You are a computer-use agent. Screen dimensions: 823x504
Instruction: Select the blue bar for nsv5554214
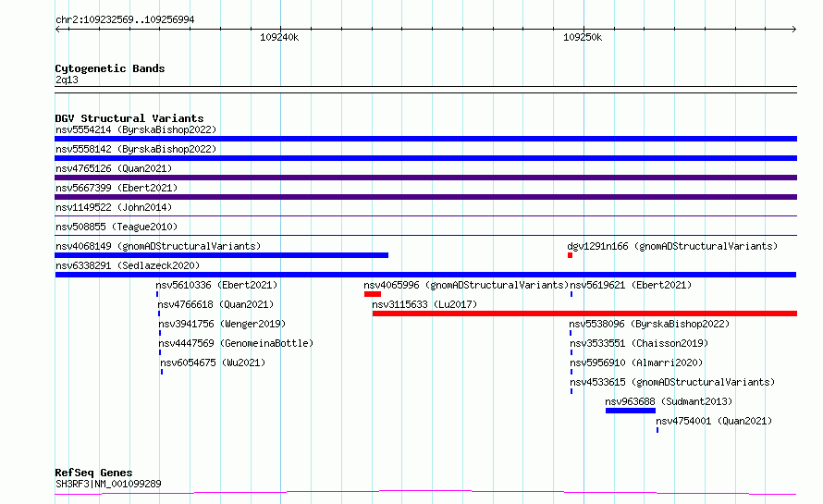(425, 139)
